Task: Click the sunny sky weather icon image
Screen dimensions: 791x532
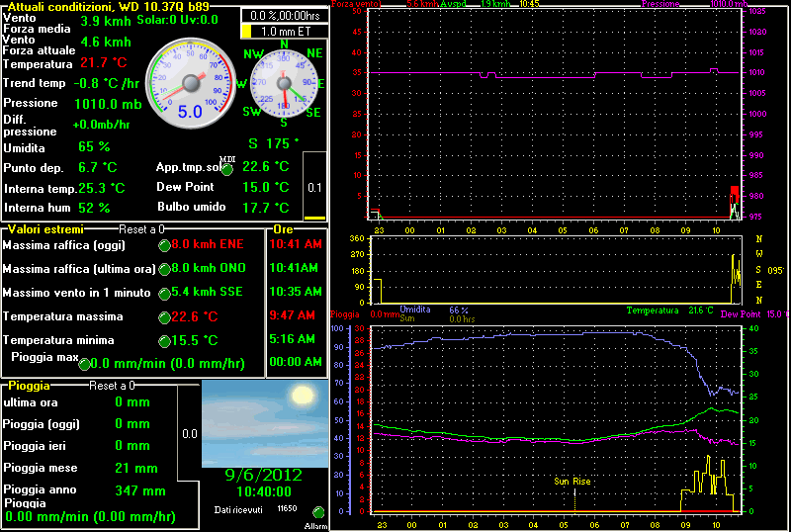Action: click(x=265, y=423)
